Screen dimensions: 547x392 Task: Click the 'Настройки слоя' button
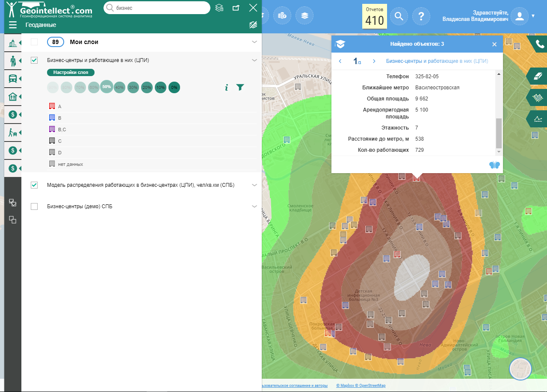click(71, 73)
